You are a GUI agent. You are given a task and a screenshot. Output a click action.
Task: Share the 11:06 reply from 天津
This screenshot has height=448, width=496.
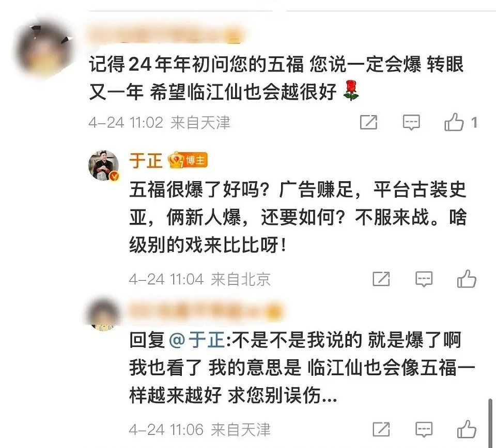(381, 429)
